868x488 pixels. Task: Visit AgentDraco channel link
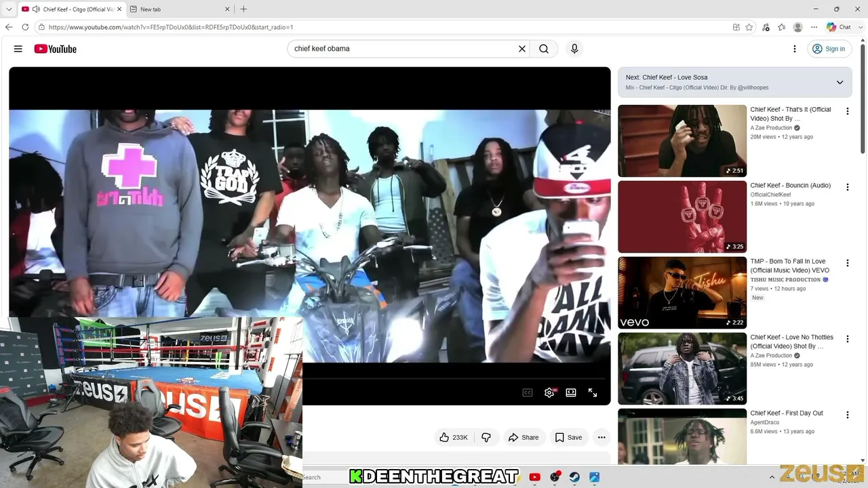764,422
